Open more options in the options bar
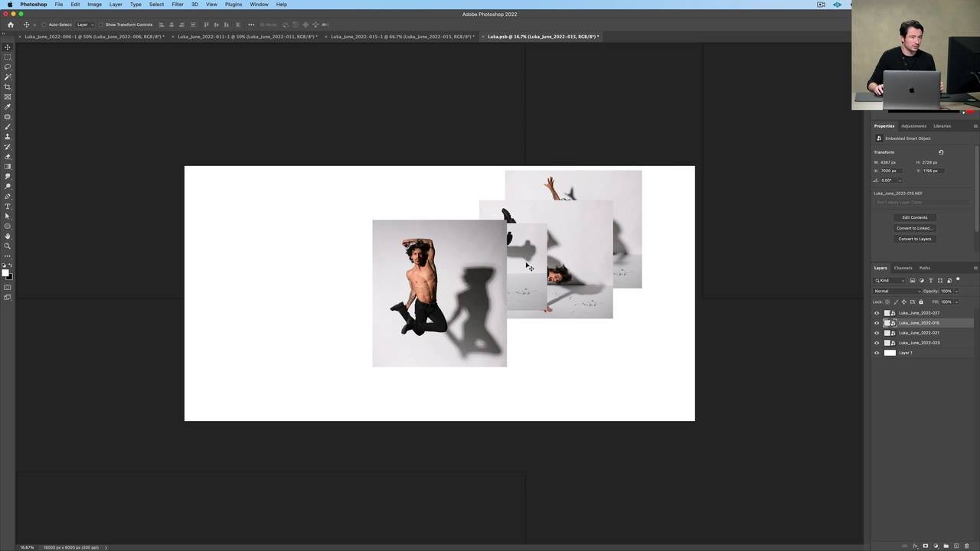 251,24
